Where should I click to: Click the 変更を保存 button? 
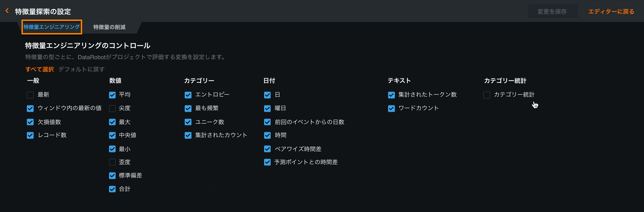click(552, 11)
